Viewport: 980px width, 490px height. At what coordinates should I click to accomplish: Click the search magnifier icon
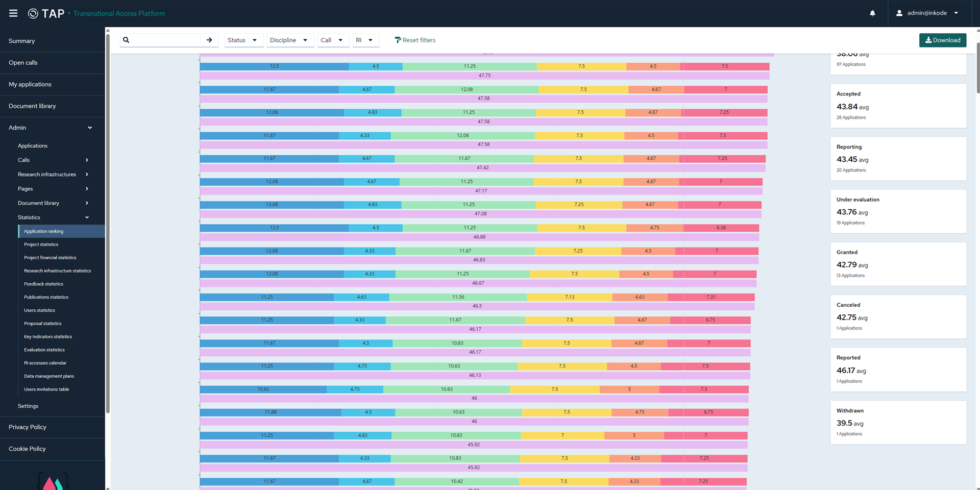[127, 40]
